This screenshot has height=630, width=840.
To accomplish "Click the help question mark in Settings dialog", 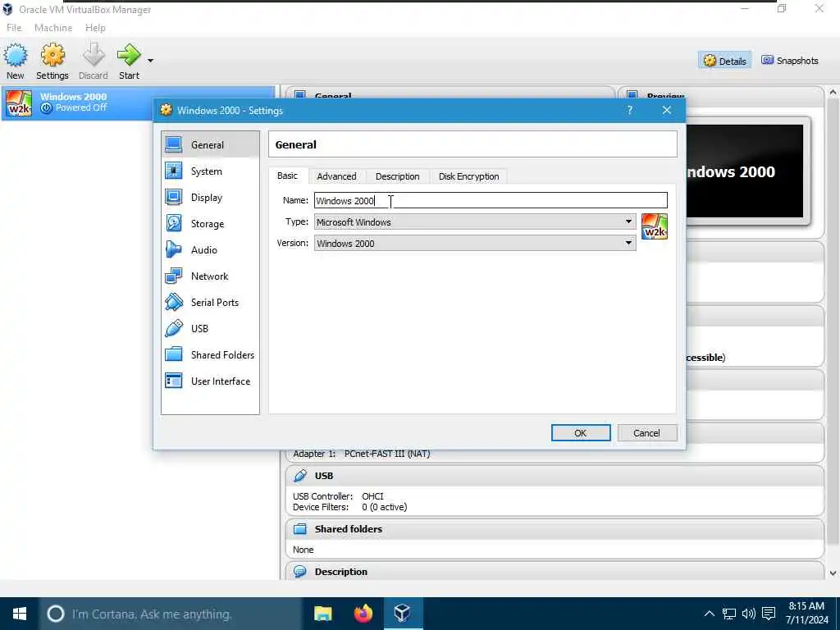I will (x=630, y=110).
